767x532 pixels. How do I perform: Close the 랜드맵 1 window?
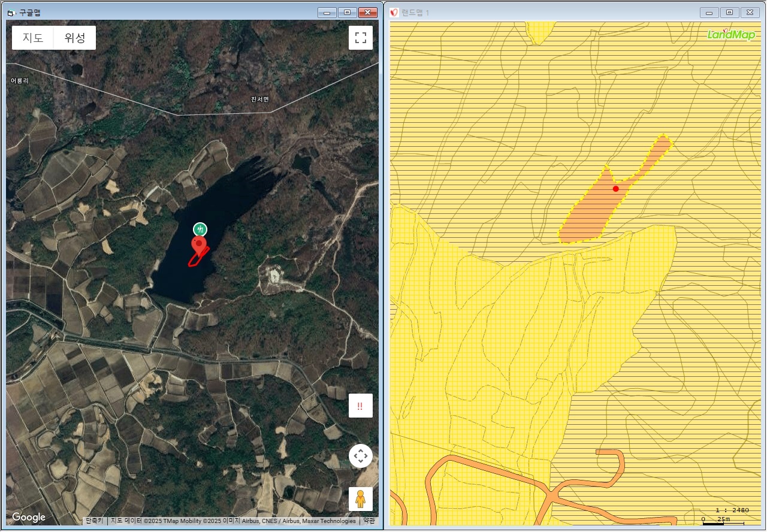tap(750, 13)
